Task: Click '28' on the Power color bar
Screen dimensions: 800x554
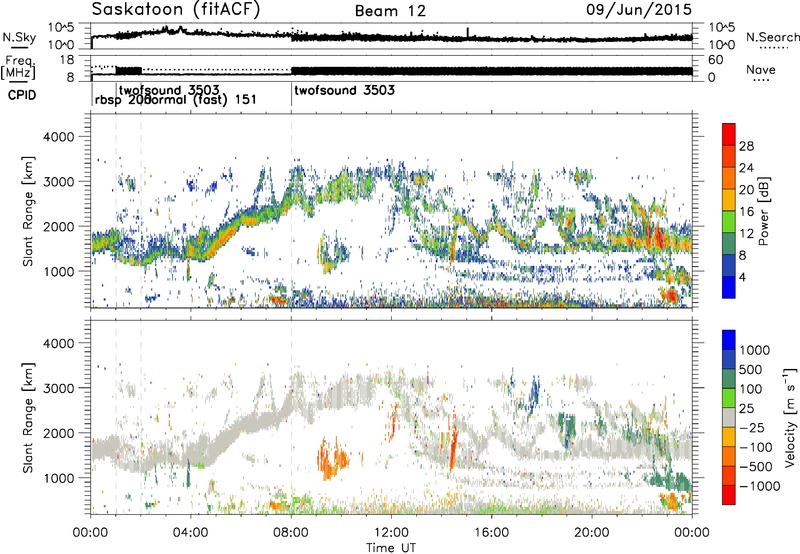Action: click(746, 146)
